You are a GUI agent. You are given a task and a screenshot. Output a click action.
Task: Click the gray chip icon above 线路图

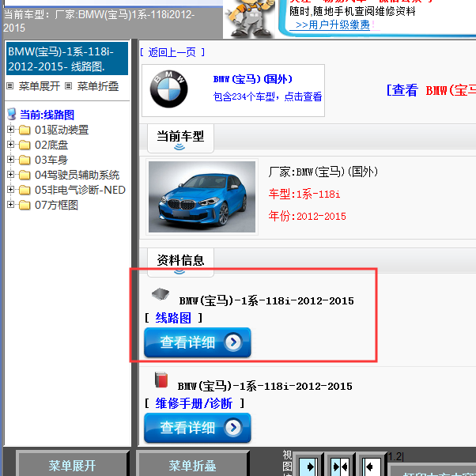pyautogui.click(x=161, y=293)
